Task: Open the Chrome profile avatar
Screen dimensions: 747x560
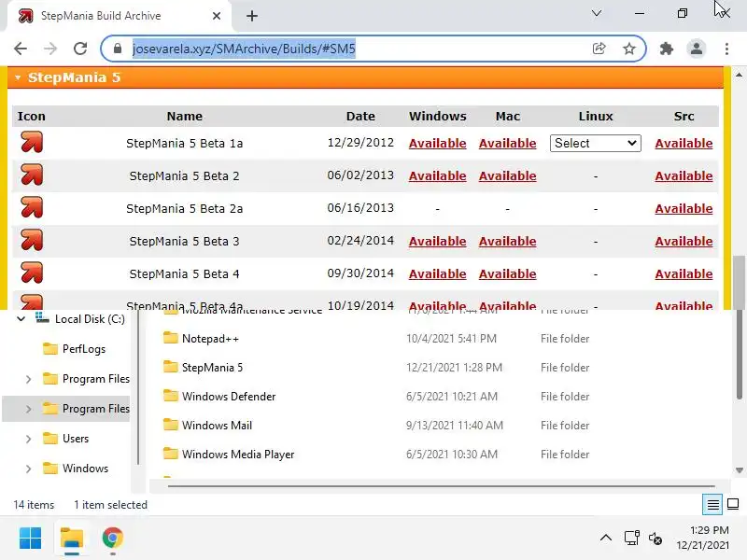Action: point(697,49)
